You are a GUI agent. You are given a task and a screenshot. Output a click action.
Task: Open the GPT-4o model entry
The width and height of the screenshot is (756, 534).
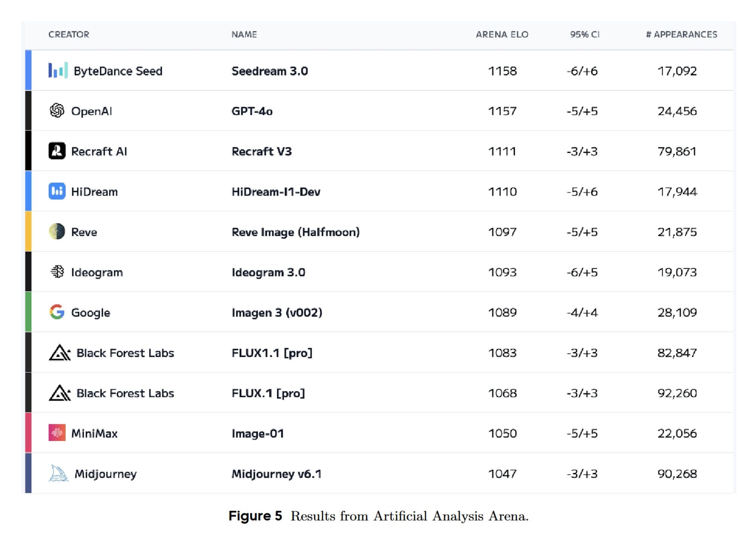[252, 111]
